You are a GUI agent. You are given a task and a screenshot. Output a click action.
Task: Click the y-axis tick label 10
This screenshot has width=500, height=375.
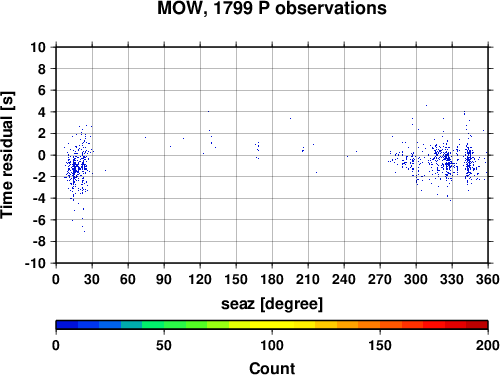pos(38,47)
